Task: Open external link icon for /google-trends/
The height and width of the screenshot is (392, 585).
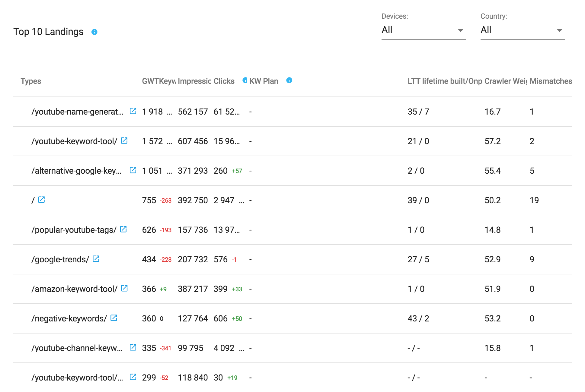Action: point(96,259)
